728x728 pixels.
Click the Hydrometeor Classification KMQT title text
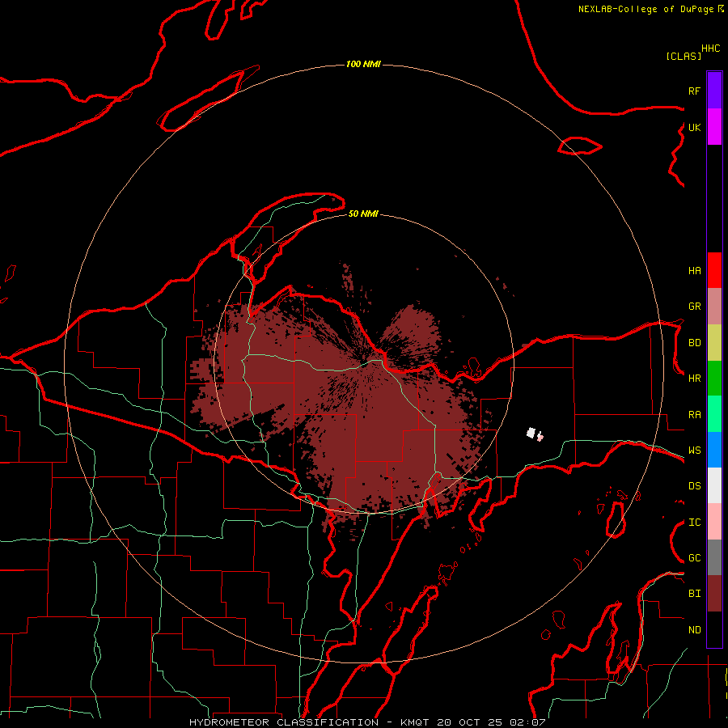(x=367, y=722)
